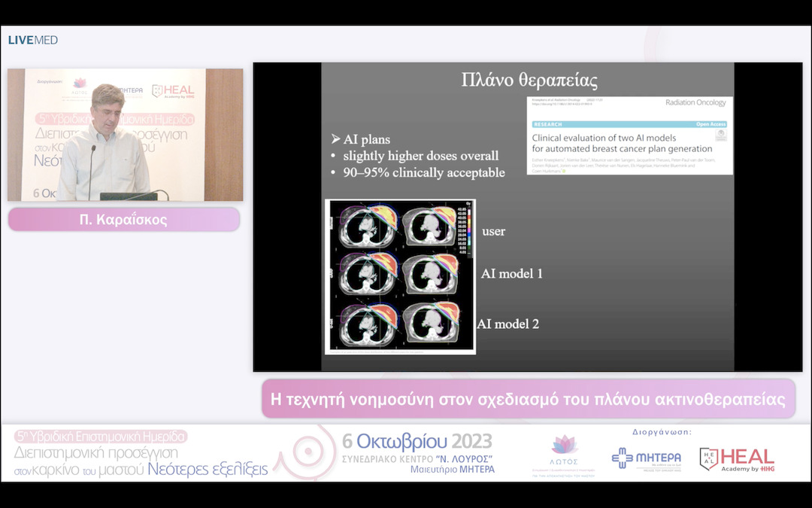Click the Radiation Oncology journal name
The image size is (812, 508).
(697, 103)
